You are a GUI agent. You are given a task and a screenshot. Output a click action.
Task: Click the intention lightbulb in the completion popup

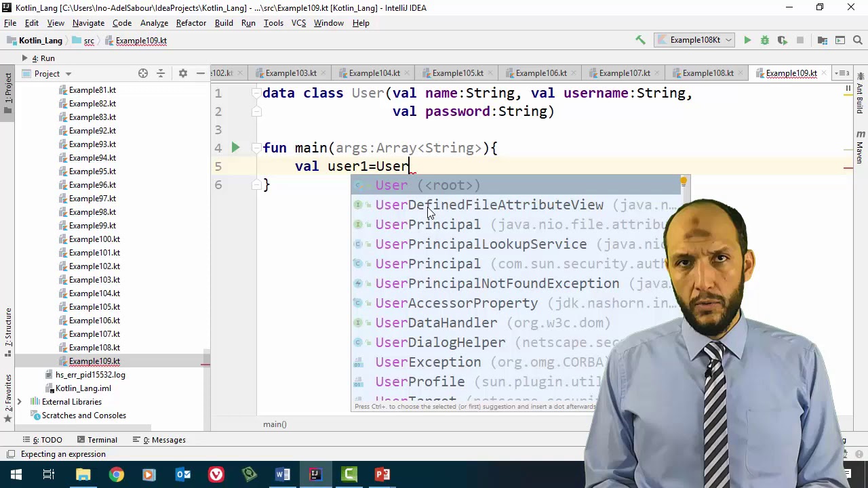(x=684, y=182)
